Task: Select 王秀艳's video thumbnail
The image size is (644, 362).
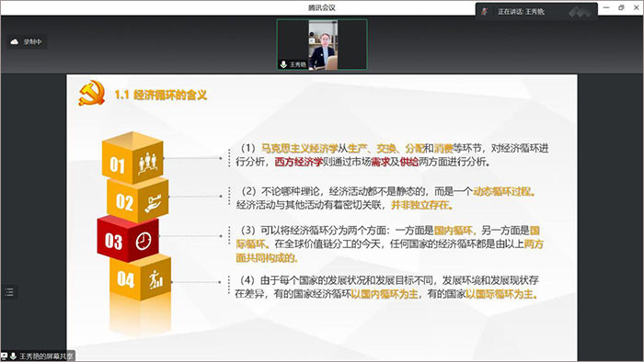Action: coord(322,44)
